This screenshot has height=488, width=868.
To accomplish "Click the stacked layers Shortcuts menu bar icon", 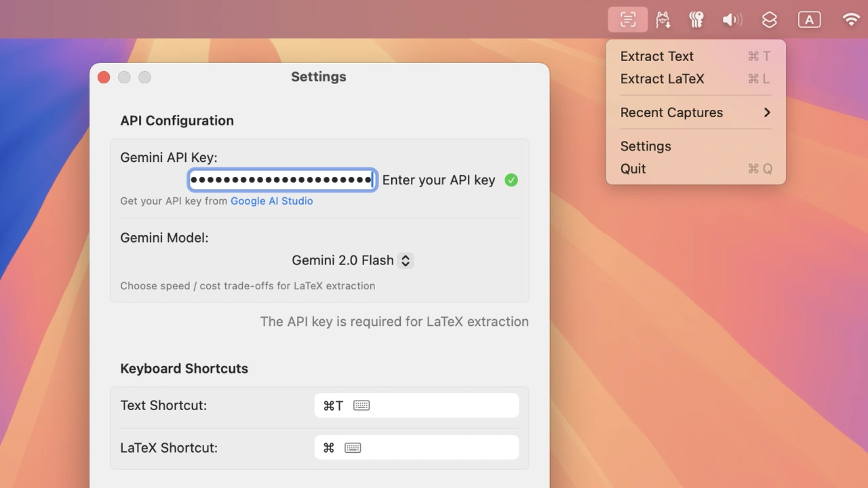I will (x=769, y=20).
